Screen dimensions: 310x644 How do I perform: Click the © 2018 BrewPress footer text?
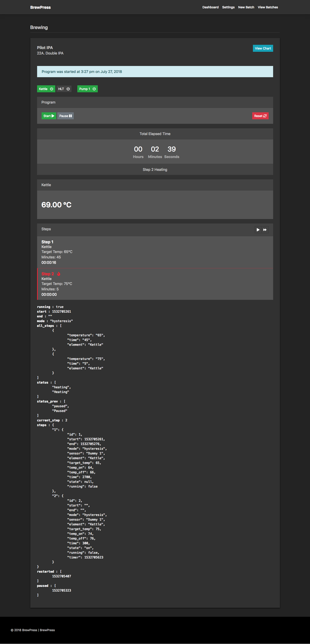[24, 630]
